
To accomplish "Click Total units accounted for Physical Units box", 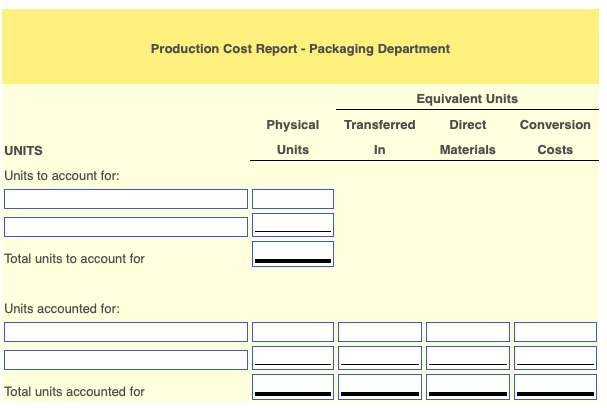I will point(293,387).
